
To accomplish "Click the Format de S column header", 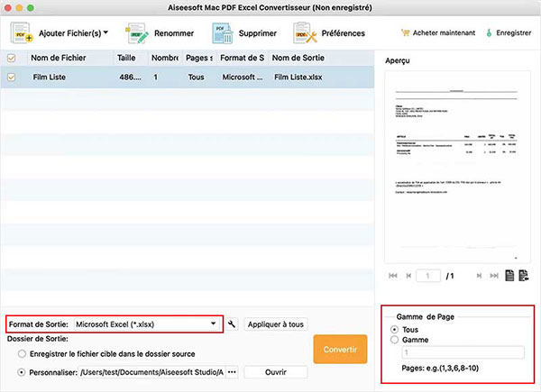I will pyautogui.click(x=243, y=58).
